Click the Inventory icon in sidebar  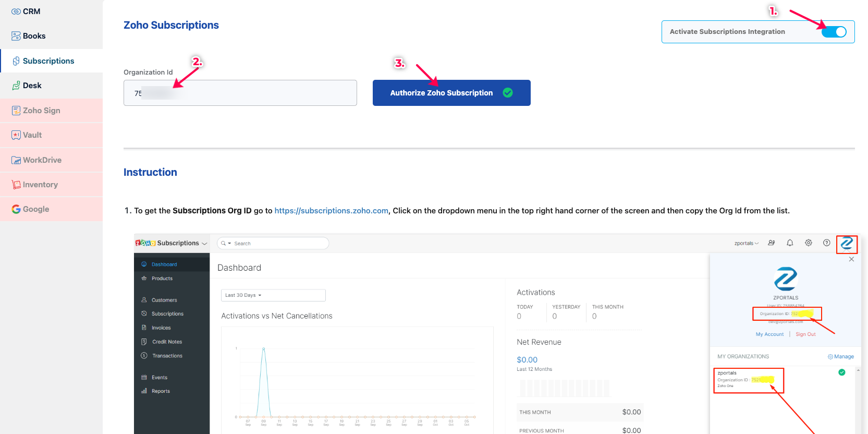coord(16,185)
